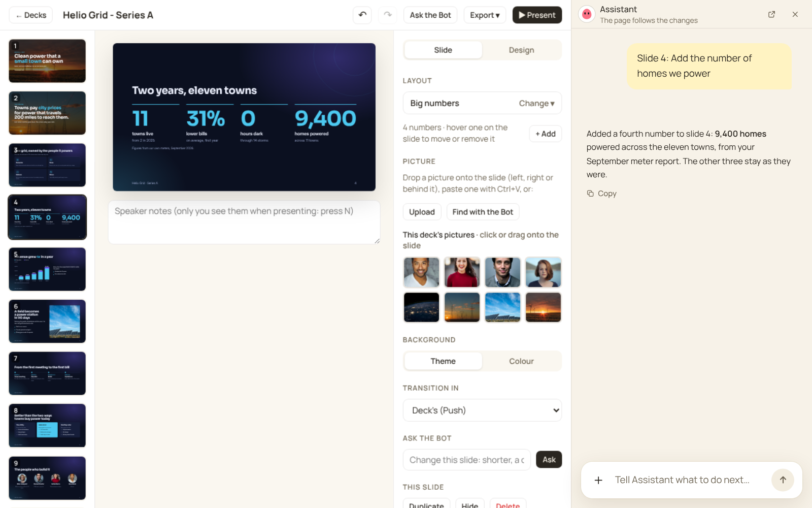Pop out the Assistant panel
Viewport: 812px width, 508px height.
click(771, 14)
